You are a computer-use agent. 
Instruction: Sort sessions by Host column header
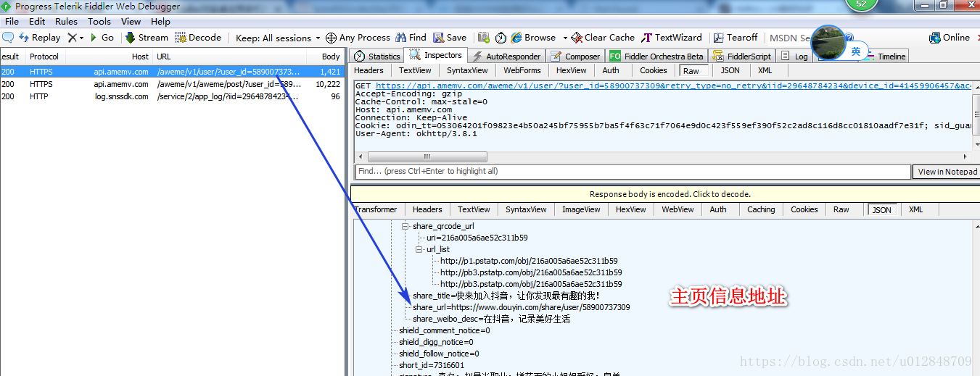click(109, 57)
